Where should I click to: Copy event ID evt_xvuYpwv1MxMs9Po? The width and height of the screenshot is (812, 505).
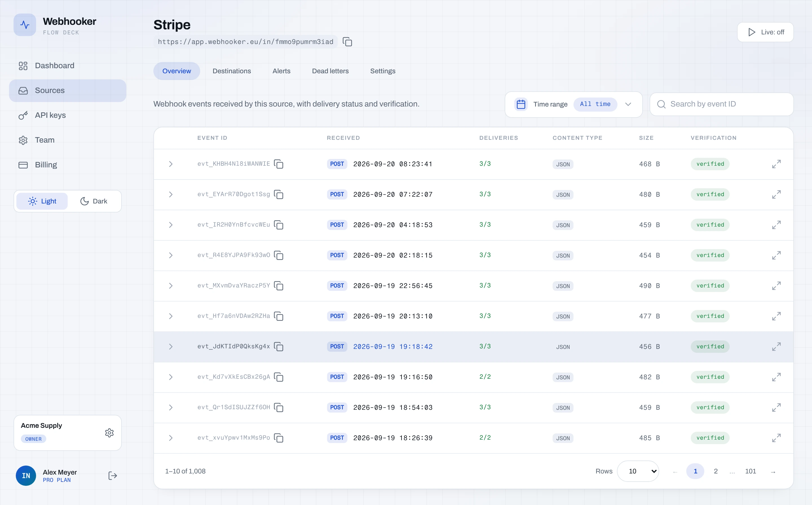[x=278, y=438]
